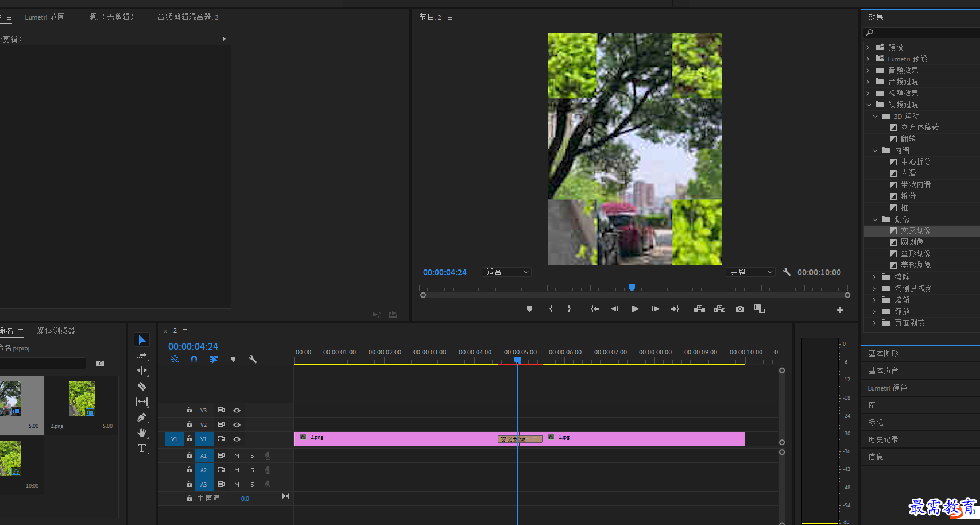
Task: Toggle V3 track output eye
Action: click(237, 410)
